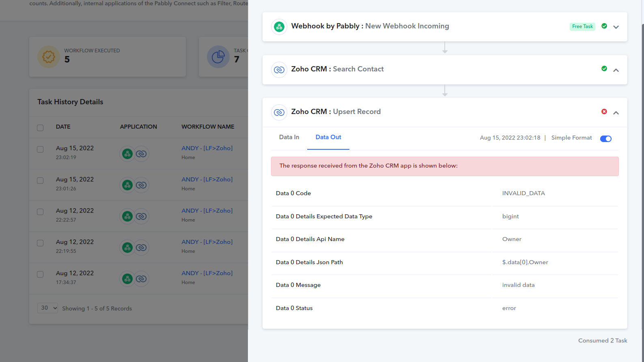Click Zoho CRM app icon for 23:02:19 row
The image size is (644, 362).
point(141,154)
